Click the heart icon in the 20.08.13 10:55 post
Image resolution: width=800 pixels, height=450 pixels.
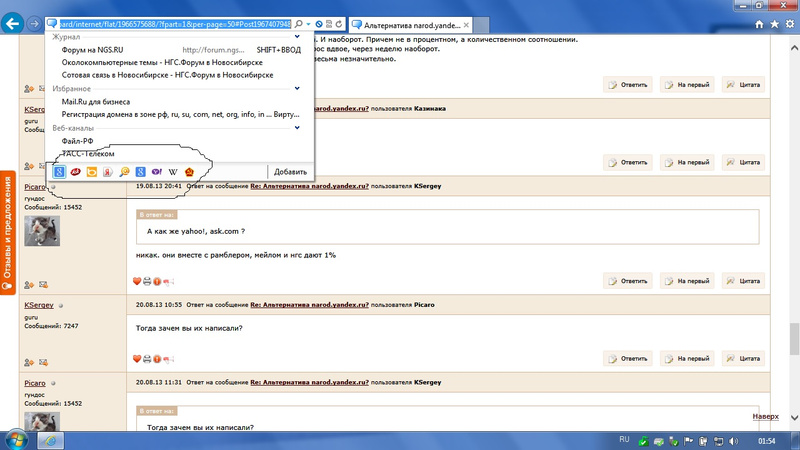tap(137, 359)
